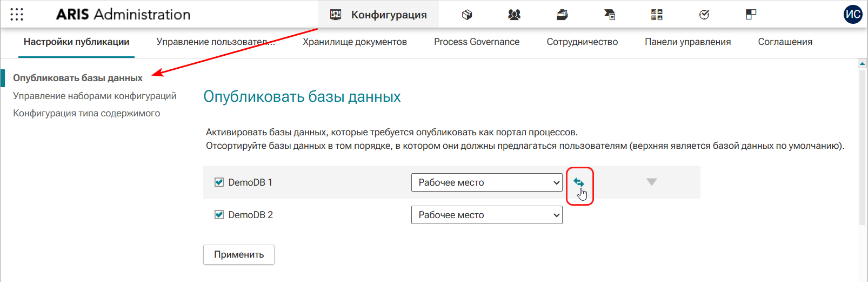This screenshot has width=868, height=282.
Task: Click the vertical scrollbar thumb
Action: point(862,146)
